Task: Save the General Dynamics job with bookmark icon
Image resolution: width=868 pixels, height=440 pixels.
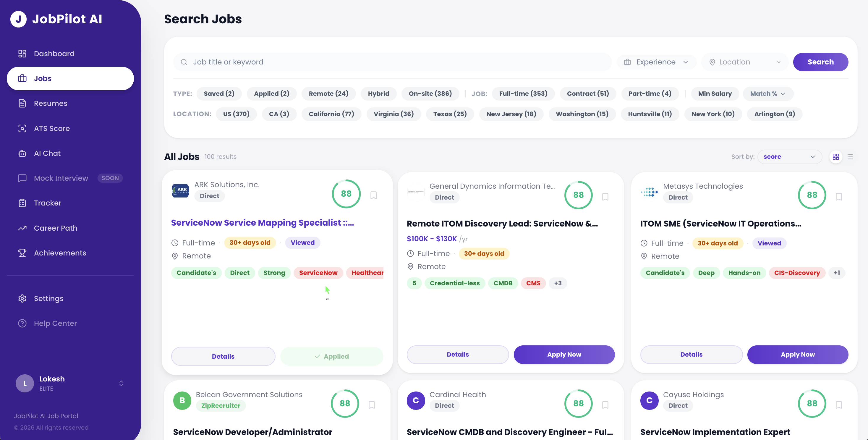Action: tap(605, 196)
